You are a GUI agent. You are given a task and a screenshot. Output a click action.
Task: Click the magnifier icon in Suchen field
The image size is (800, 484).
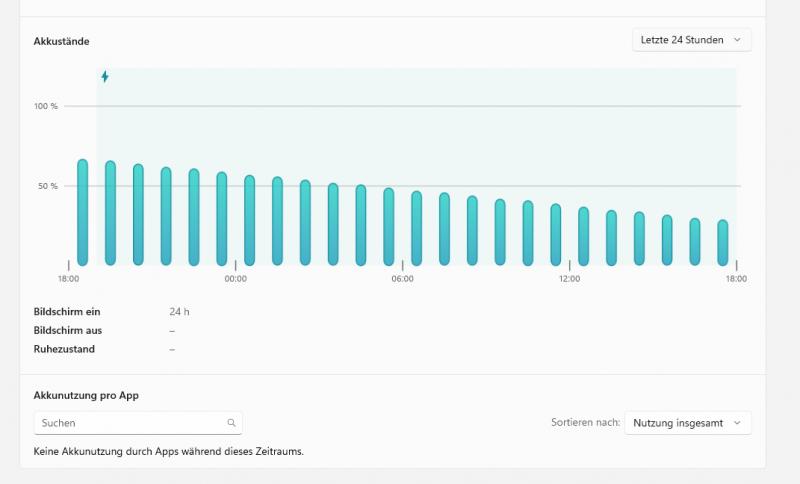[231, 423]
